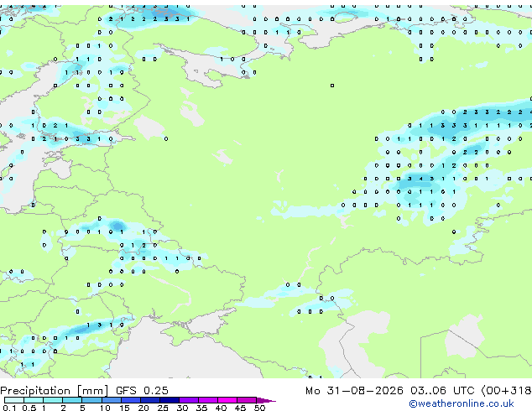Click the legend label "40"

(221, 408)
